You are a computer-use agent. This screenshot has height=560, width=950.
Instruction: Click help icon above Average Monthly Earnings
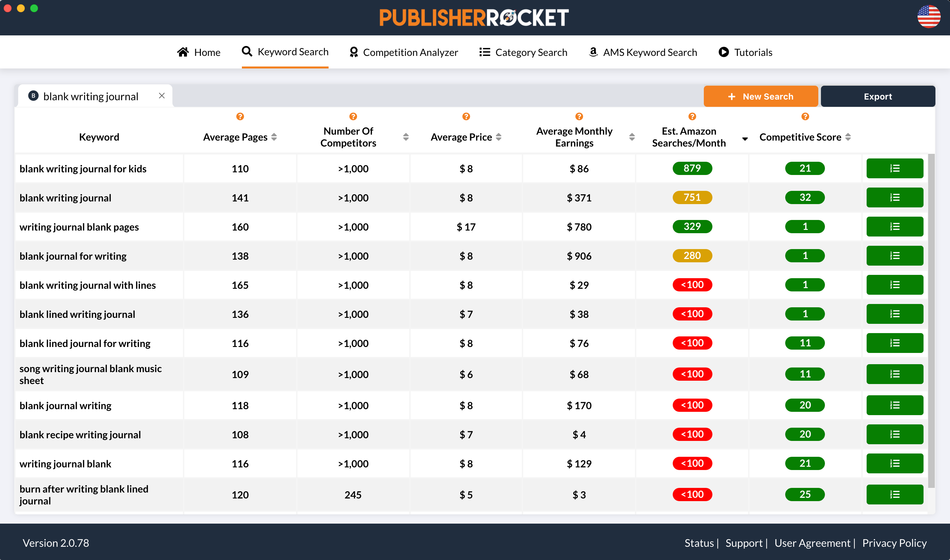tap(579, 116)
